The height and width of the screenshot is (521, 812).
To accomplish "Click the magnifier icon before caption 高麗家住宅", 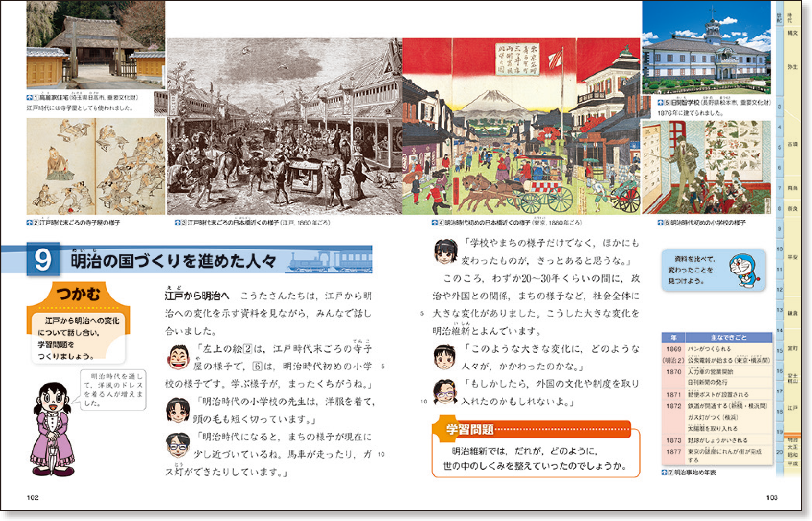I will point(30,98).
